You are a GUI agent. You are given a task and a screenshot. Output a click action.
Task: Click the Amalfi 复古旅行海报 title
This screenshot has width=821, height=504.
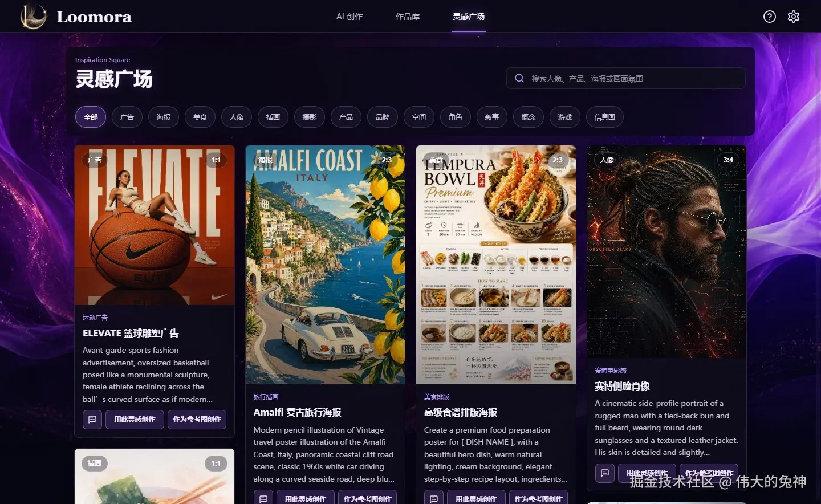pos(298,412)
